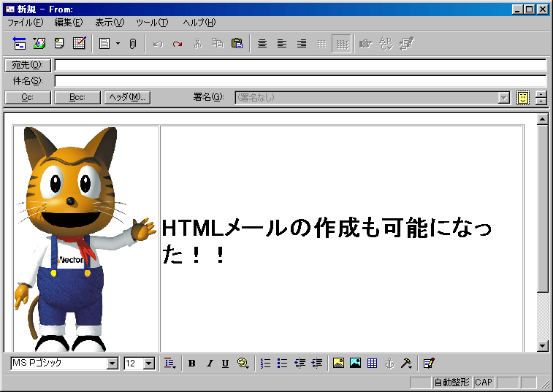Toggle Underline formatting
Image resolution: width=553 pixels, height=392 pixels.
click(x=225, y=363)
